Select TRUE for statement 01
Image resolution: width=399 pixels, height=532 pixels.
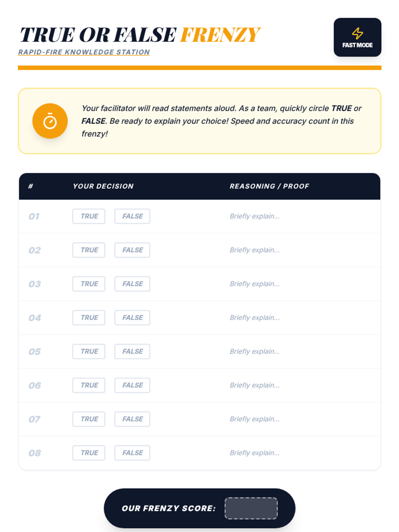89,216
